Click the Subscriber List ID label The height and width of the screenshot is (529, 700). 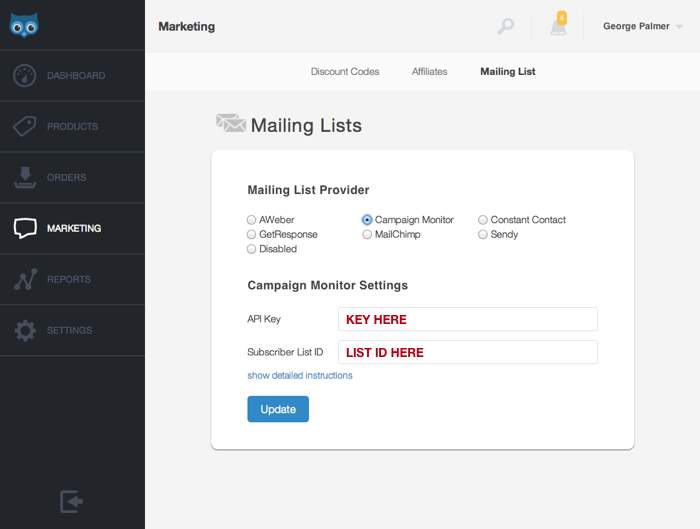[x=285, y=352]
